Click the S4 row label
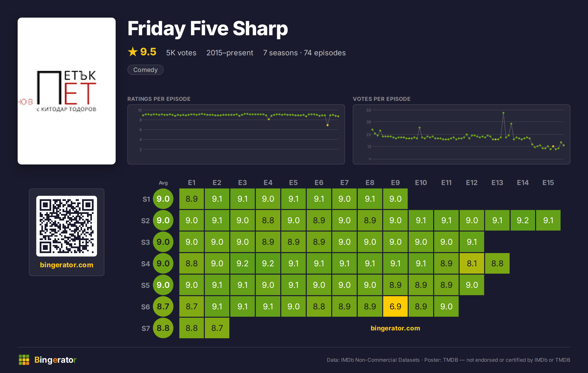This screenshot has height=373, width=588. coord(146,264)
